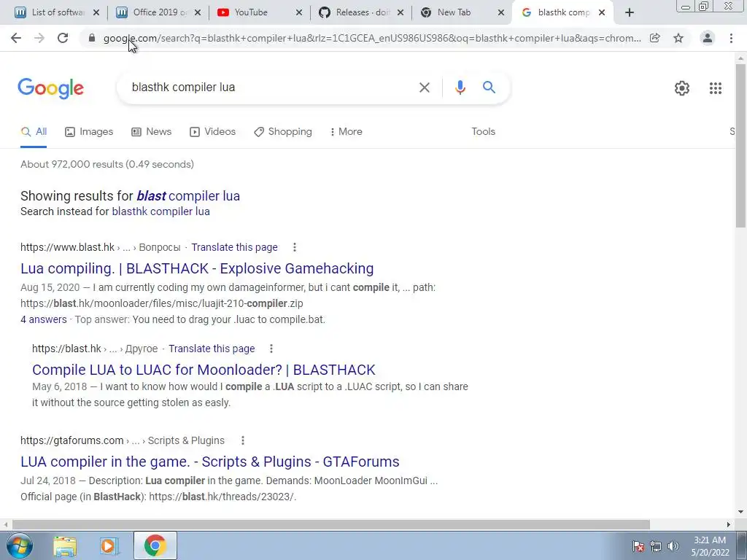Open File Explorer from taskbar

(x=64, y=545)
